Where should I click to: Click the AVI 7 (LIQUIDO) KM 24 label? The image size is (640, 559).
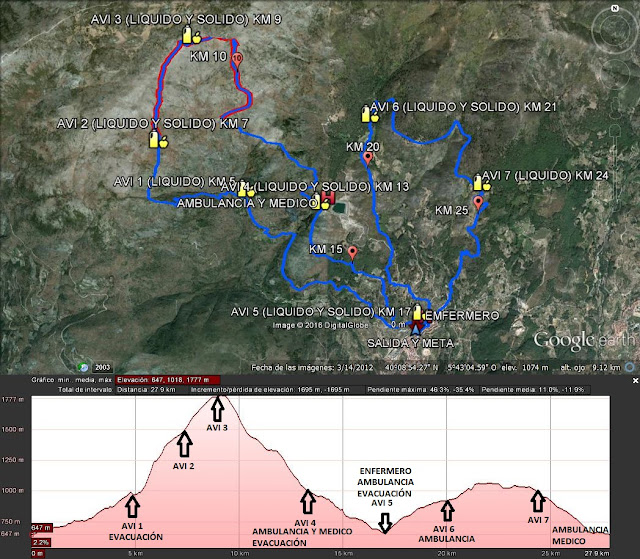[x=545, y=175]
